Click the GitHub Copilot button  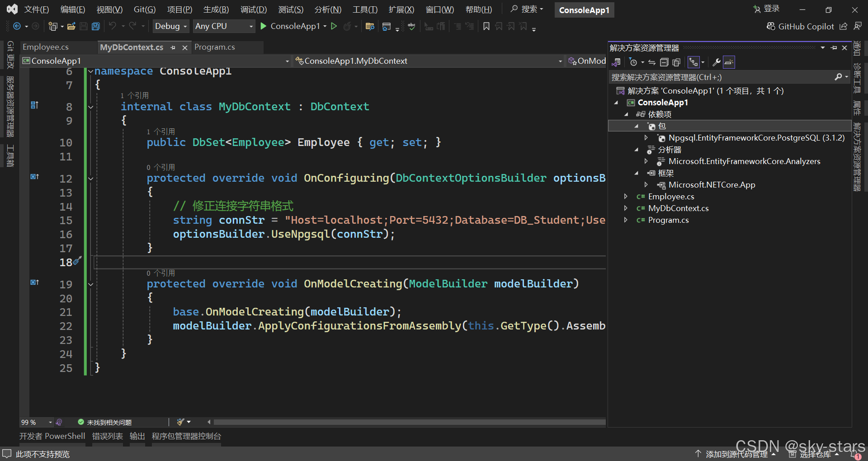click(x=800, y=27)
